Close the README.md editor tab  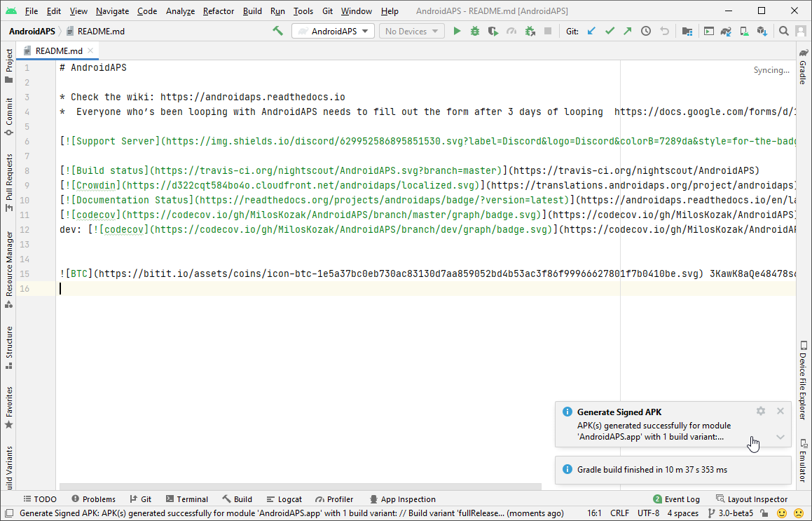90,50
